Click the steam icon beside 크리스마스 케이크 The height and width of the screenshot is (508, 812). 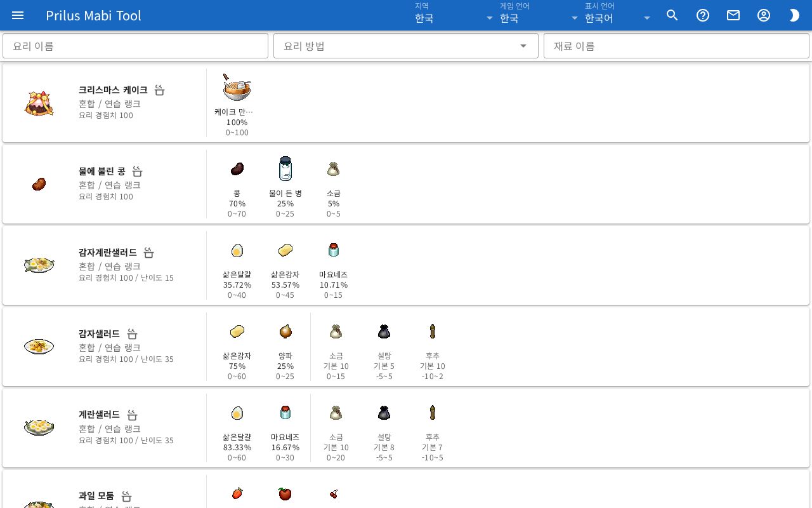point(160,90)
